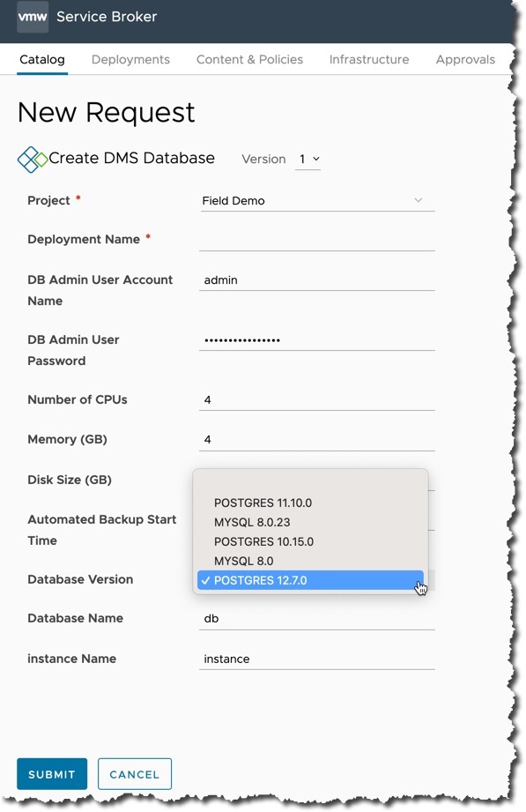526x812 pixels.
Task: Click the Create DMS Database diamond icon
Action: click(32, 159)
